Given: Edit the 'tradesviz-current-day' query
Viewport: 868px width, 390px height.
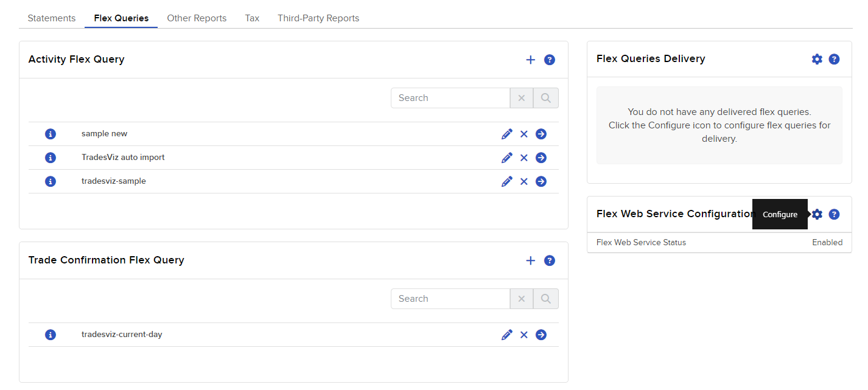Looking at the screenshot, I should click(507, 335).
